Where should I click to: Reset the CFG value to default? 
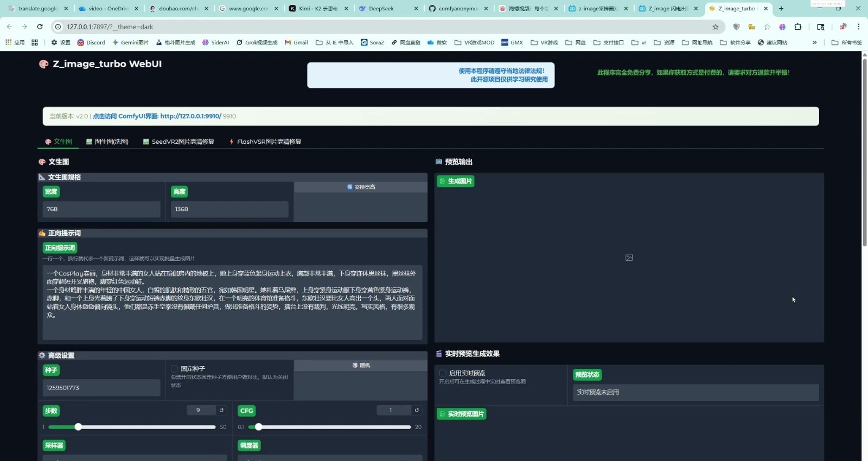[x=417, y=410]
